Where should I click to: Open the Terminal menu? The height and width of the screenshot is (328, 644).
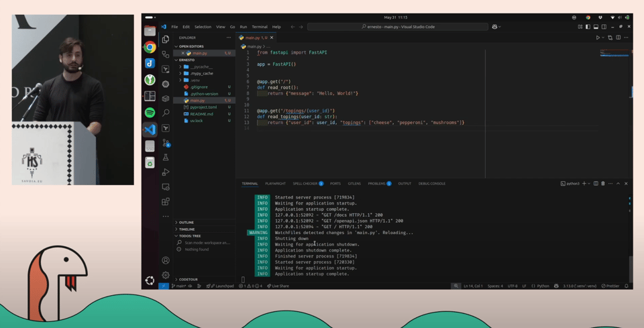click(x=260, y=27)
